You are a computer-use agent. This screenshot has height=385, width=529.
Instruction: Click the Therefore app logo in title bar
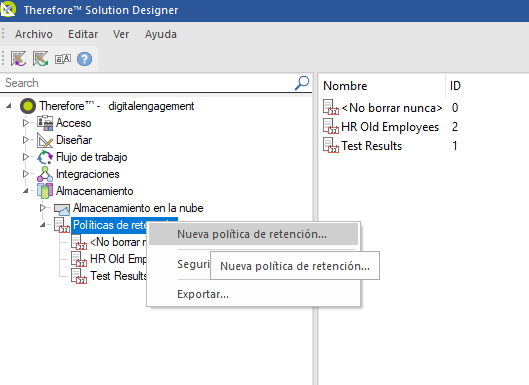tap(7, 9)
